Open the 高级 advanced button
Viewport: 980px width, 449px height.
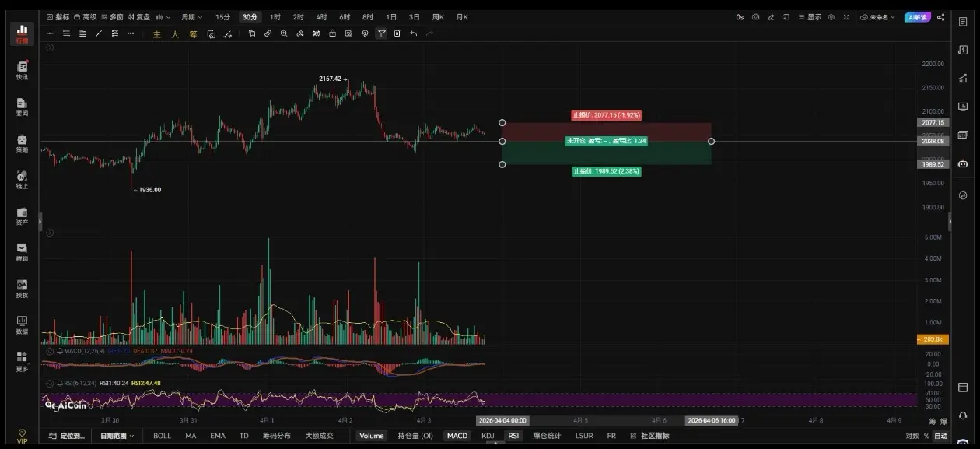86,17
